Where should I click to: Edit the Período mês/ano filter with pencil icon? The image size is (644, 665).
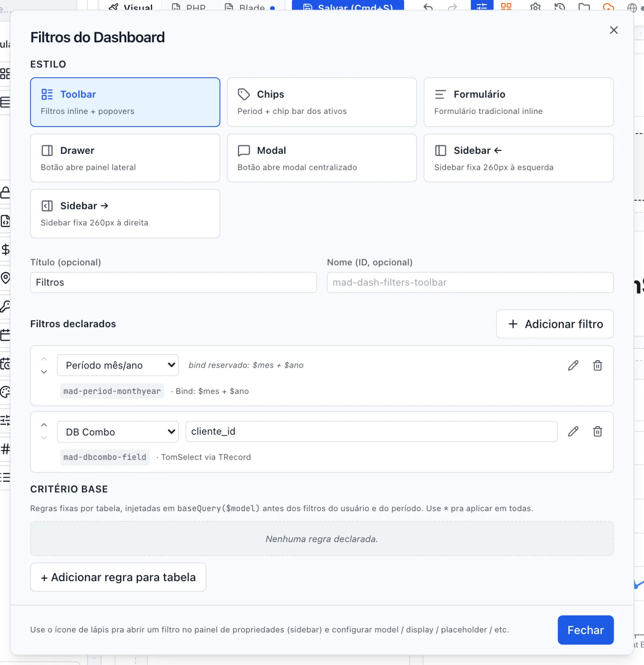tap(573, 365)
